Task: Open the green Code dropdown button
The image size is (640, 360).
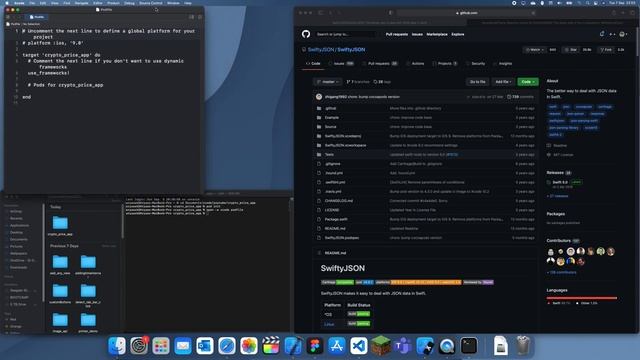Action: (x=528, y=82)
